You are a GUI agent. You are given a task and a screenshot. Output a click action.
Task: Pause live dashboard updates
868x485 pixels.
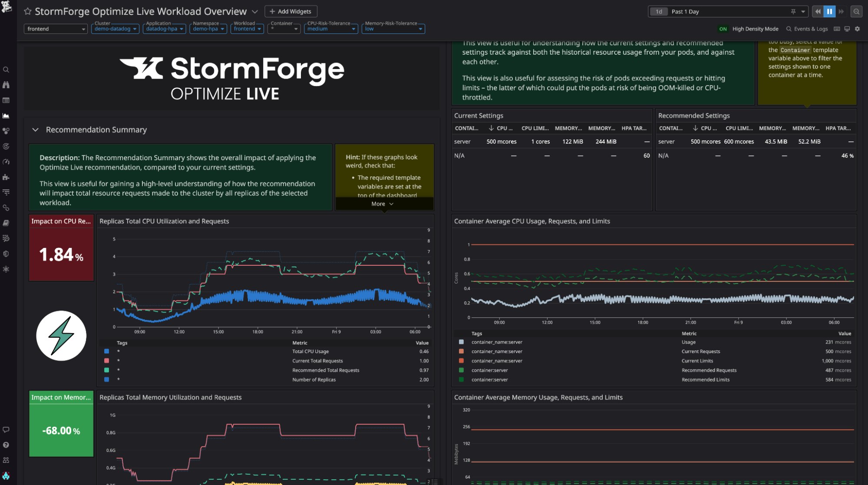click(x=829, y=11)
